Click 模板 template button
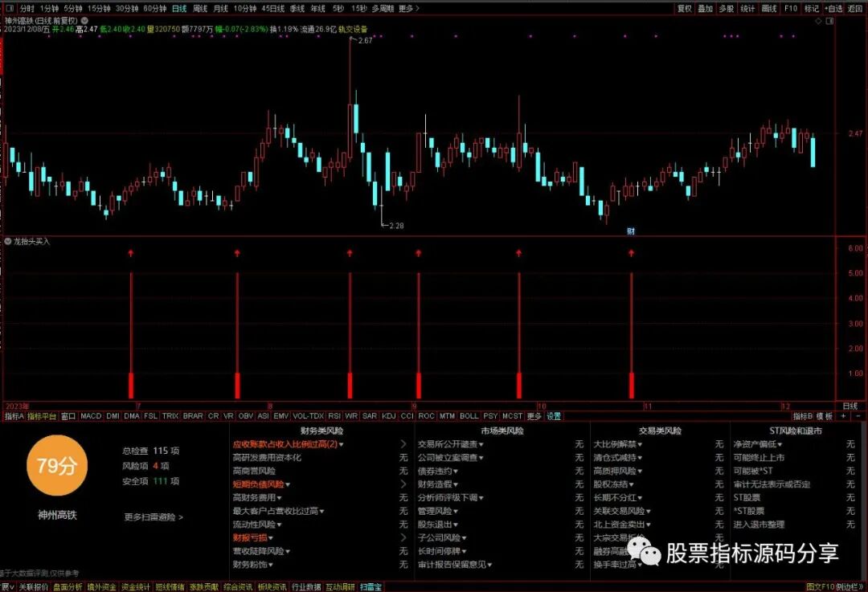This screenshot has width=868, height=592. [824, 416]
